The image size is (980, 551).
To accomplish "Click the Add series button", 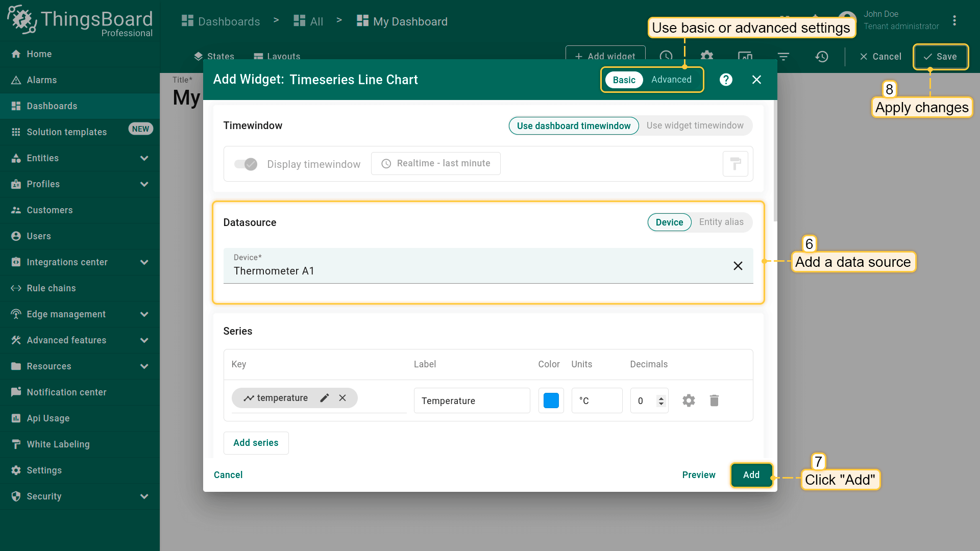I will point(256,443).
